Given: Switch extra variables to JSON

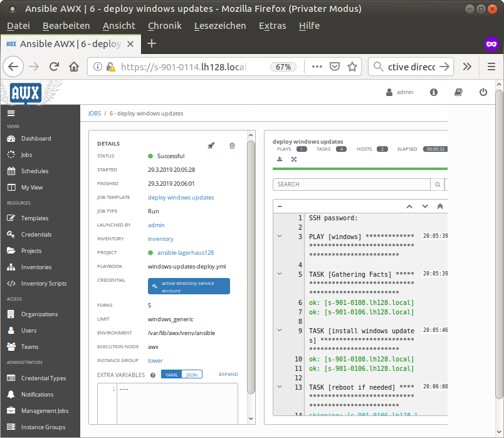Looking at the screenshot, I should [192, 375].
